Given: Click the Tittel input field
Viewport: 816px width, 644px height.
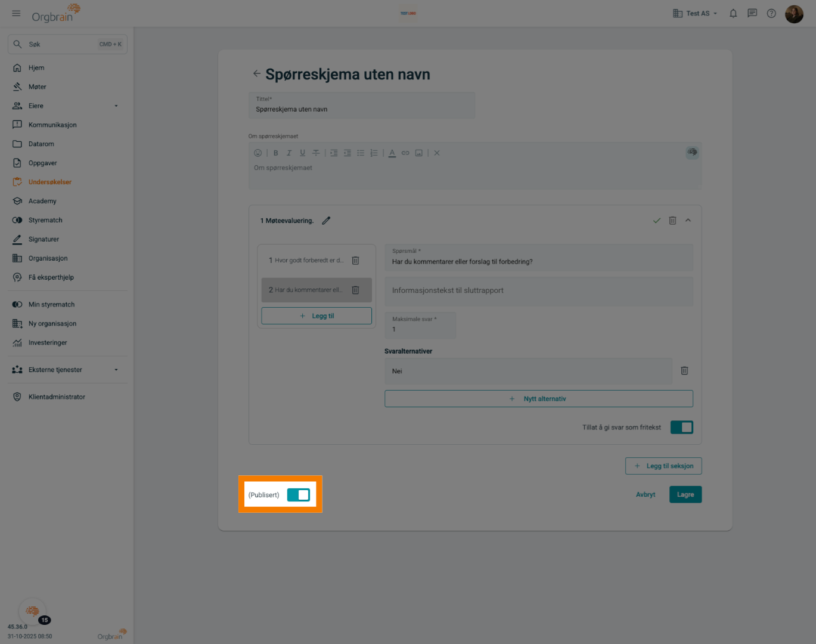Looking at the screenshot, I should 362,105.
